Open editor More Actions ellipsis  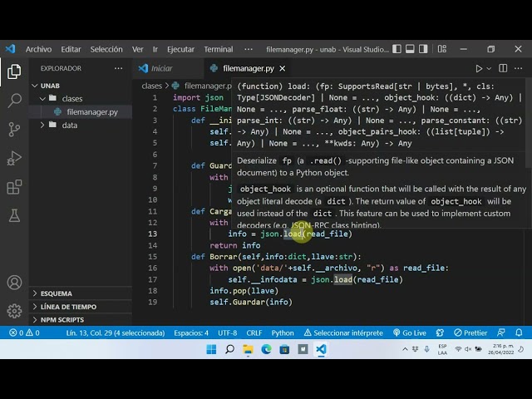coord(518,68)
